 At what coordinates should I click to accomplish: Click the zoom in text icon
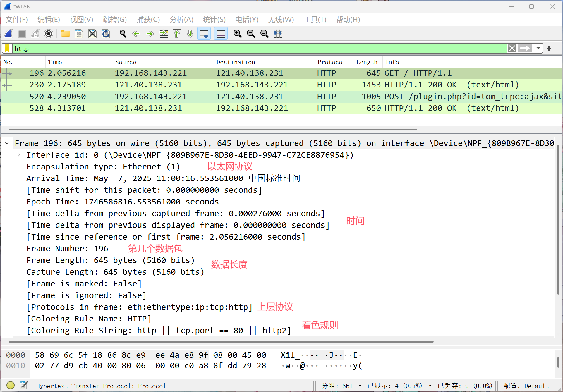237,34
